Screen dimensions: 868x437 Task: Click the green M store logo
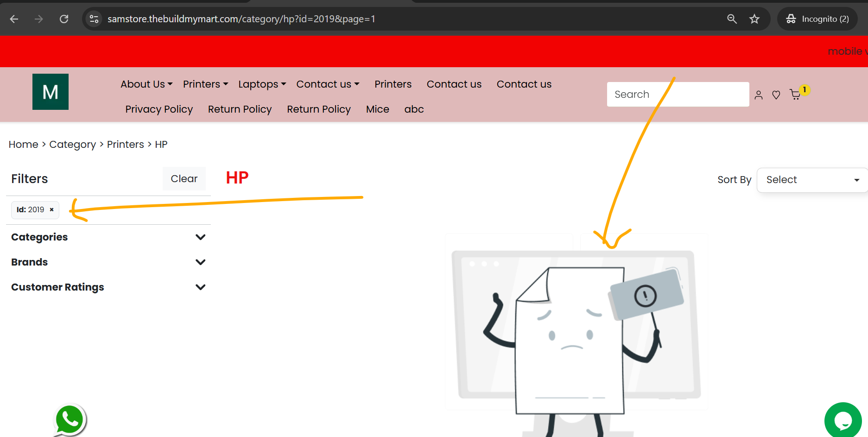51,92
